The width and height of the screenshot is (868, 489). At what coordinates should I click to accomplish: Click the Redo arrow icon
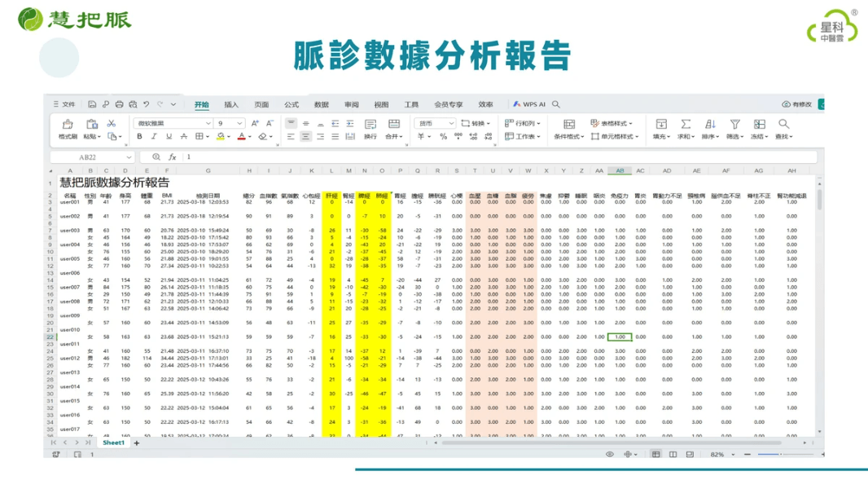point(160,104)
